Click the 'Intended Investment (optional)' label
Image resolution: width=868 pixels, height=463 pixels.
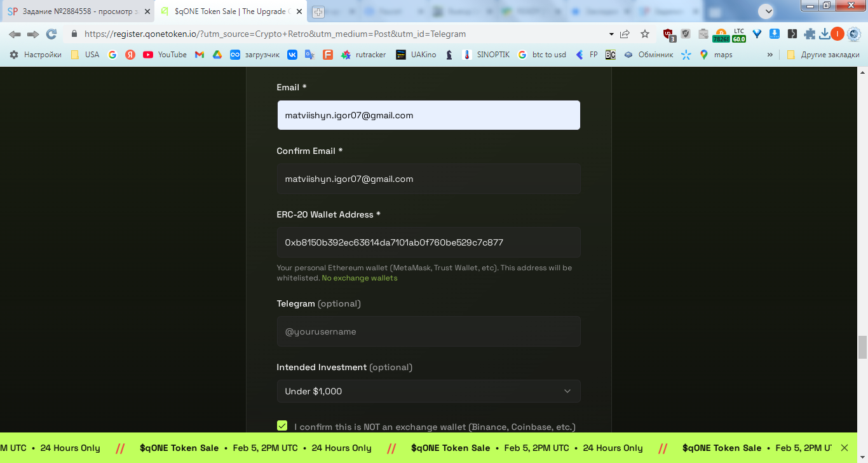tap(344, 367)
